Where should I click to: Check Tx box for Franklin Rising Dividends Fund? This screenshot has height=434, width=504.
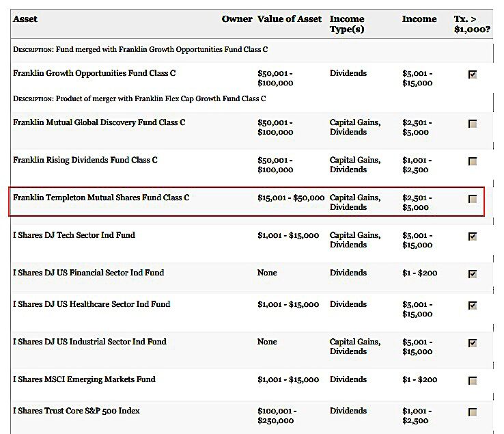click(472, 161)
